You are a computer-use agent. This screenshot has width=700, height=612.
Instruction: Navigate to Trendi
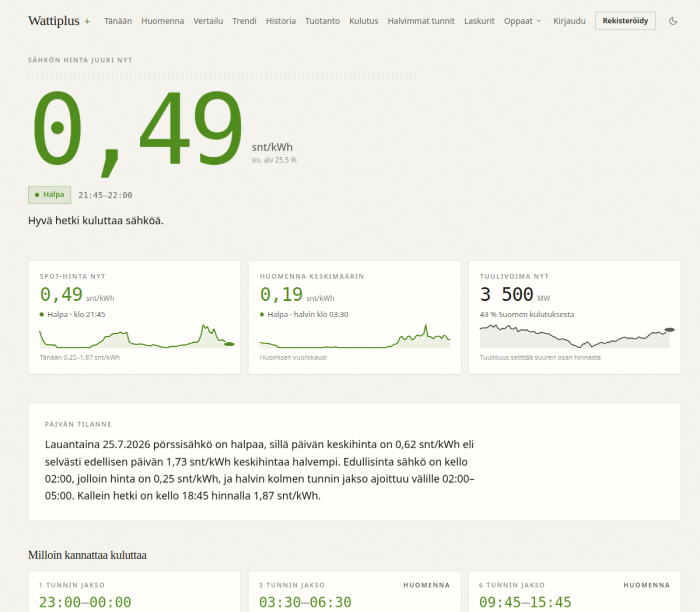point(244,21)
